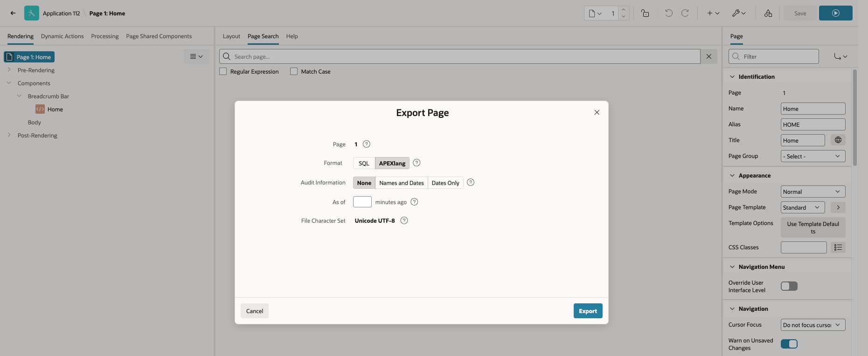Open the page selector dropdown
Image resolution: width=868 pixels, height=356 pixels.
595,13
